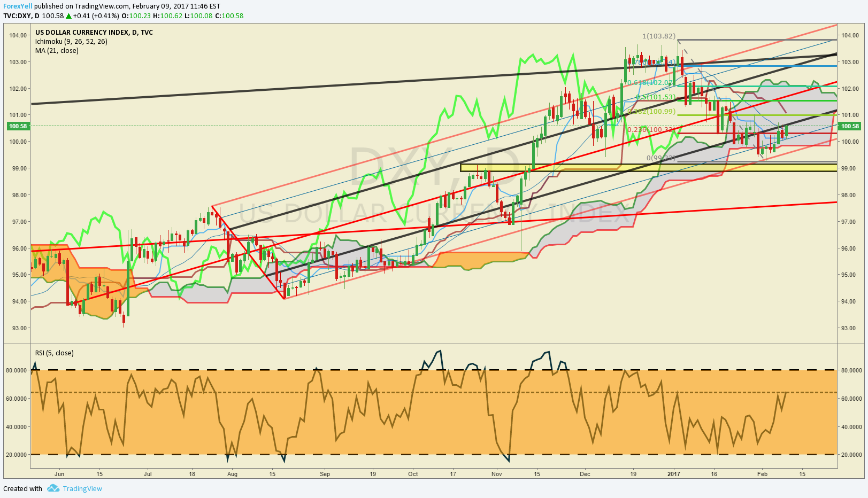Click the MA (21, close) legend

57,50
